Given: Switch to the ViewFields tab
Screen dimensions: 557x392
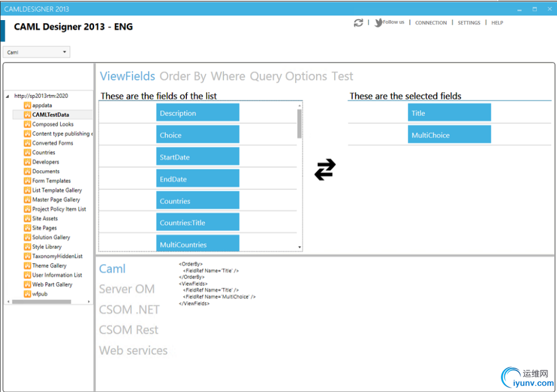Looking at the screenshot, I should pyautogui.click(x=127, y=76).
